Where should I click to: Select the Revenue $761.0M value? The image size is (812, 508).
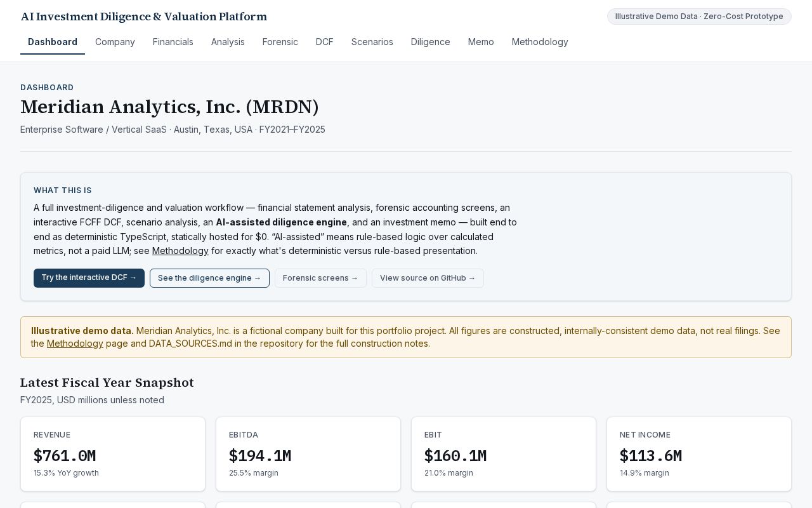pyautogui.click(x=65, y=456)
